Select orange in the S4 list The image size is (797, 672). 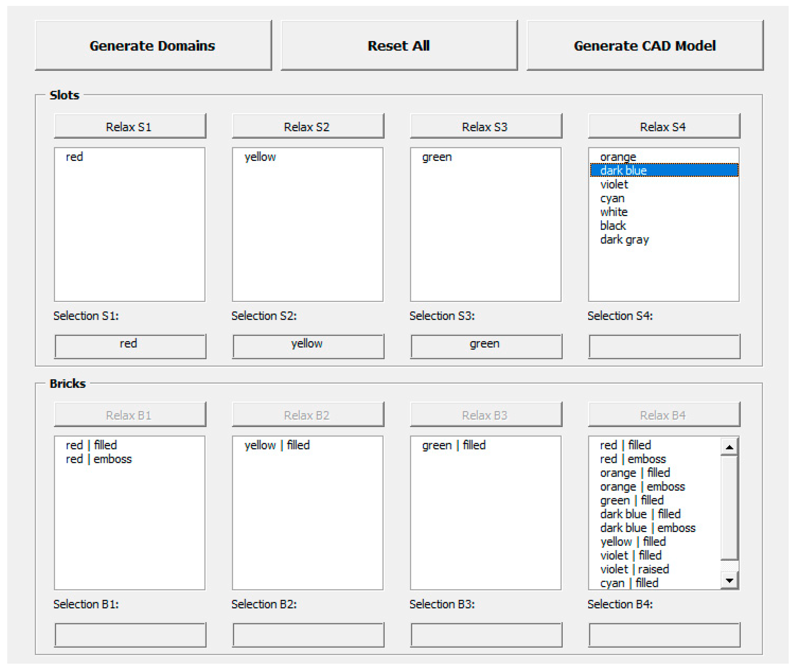pos(618,157)
